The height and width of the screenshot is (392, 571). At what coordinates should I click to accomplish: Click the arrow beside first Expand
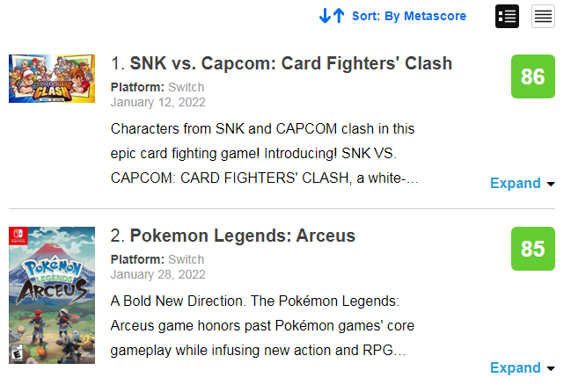[x=551, y=184]
